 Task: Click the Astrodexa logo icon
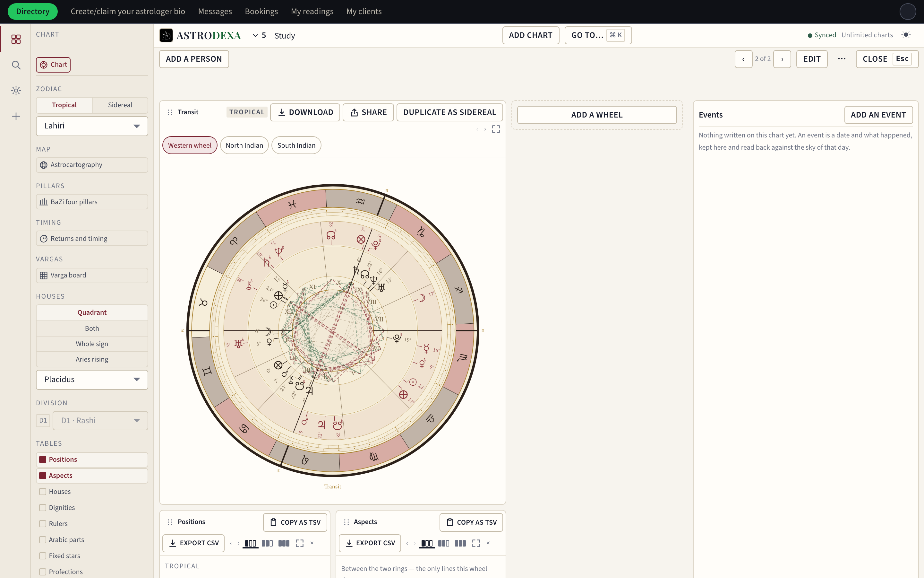pyautogui.click(x=166, y=35)
